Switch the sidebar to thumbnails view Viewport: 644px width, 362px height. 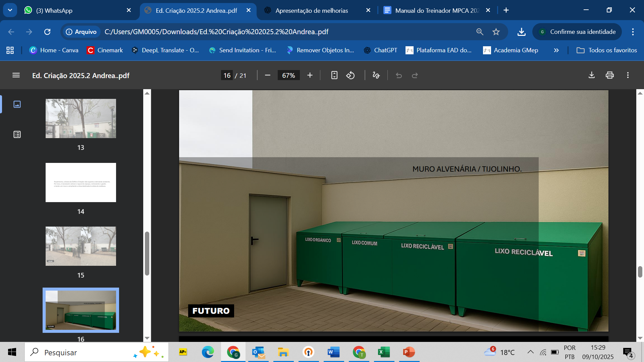(17, 104)
